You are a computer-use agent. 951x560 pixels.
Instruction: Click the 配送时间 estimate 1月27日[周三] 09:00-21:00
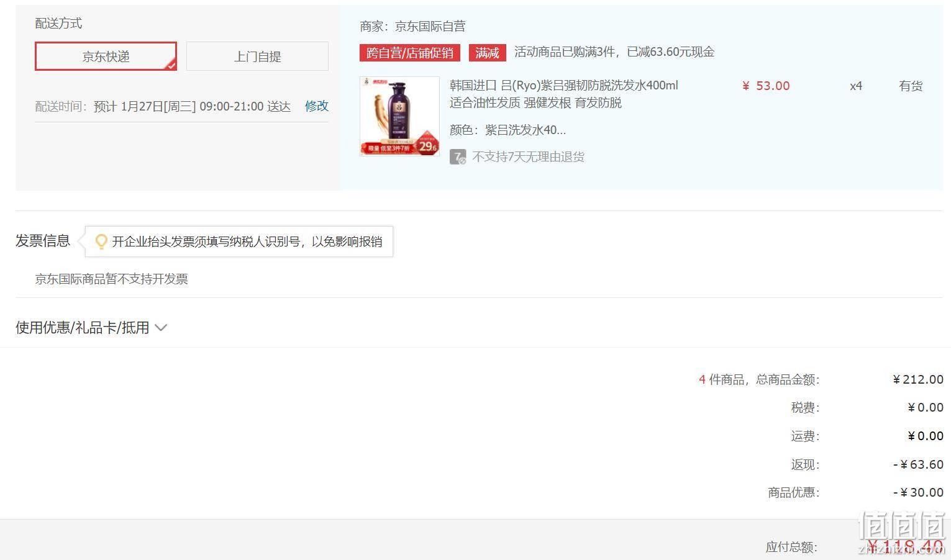point(192,106)
